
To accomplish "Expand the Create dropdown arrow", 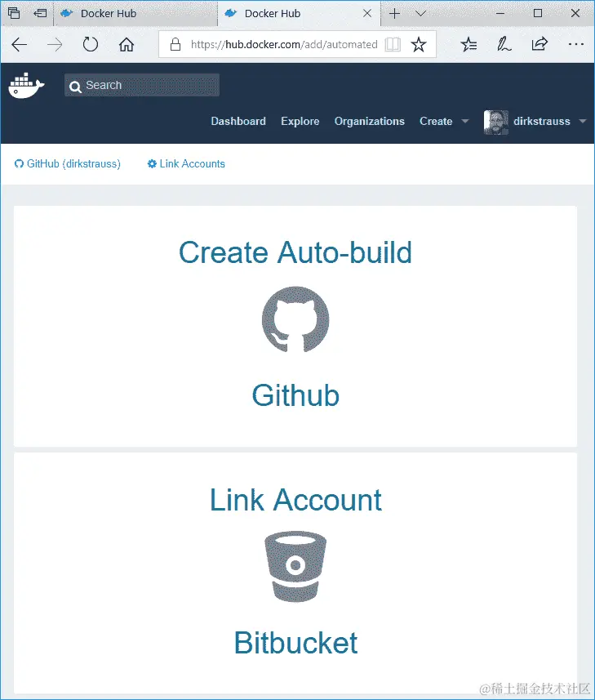I will pyautogui.click(x=464, y=121).
